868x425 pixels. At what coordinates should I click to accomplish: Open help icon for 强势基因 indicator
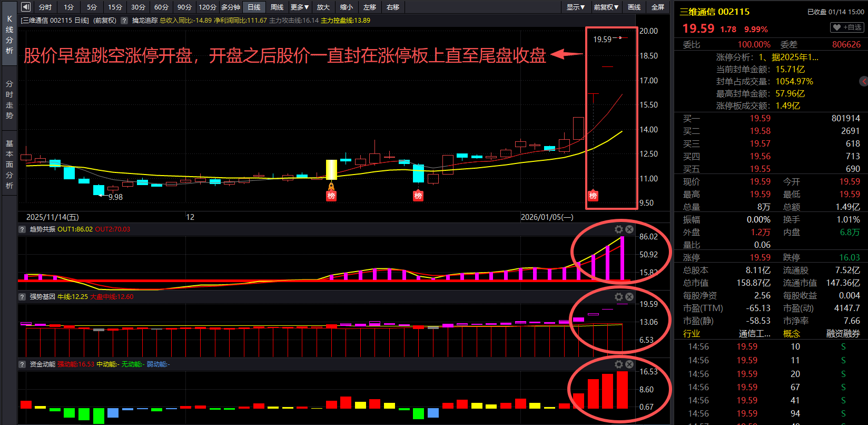pyautogui.click(x=22, y=297)
